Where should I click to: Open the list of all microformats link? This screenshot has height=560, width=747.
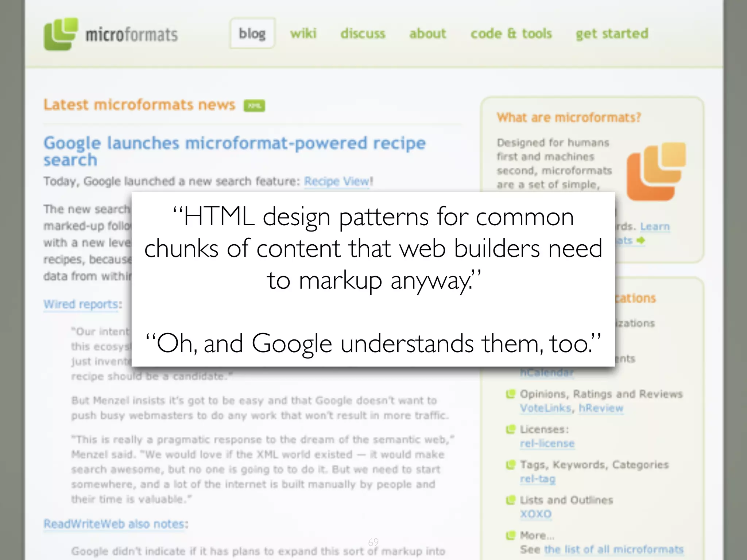click(x=614, y=549)
